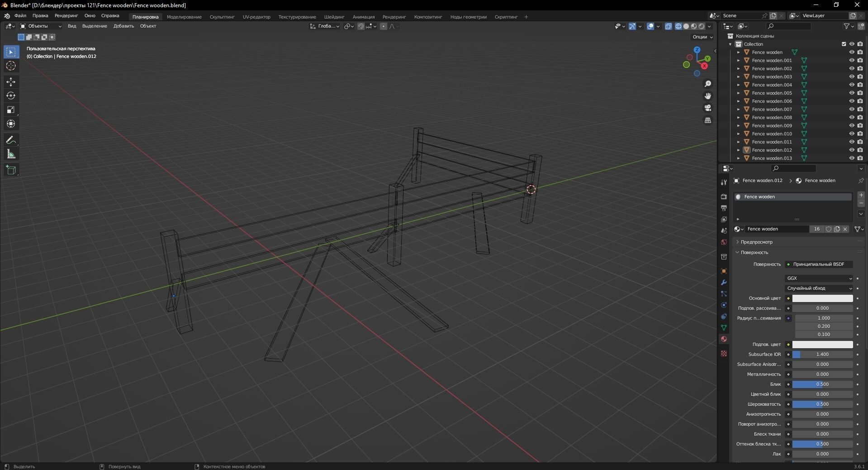Switch to the Шейдинг workspace tab
The height and width of the screenshot is (470, 868).
[x=334, y=17]
